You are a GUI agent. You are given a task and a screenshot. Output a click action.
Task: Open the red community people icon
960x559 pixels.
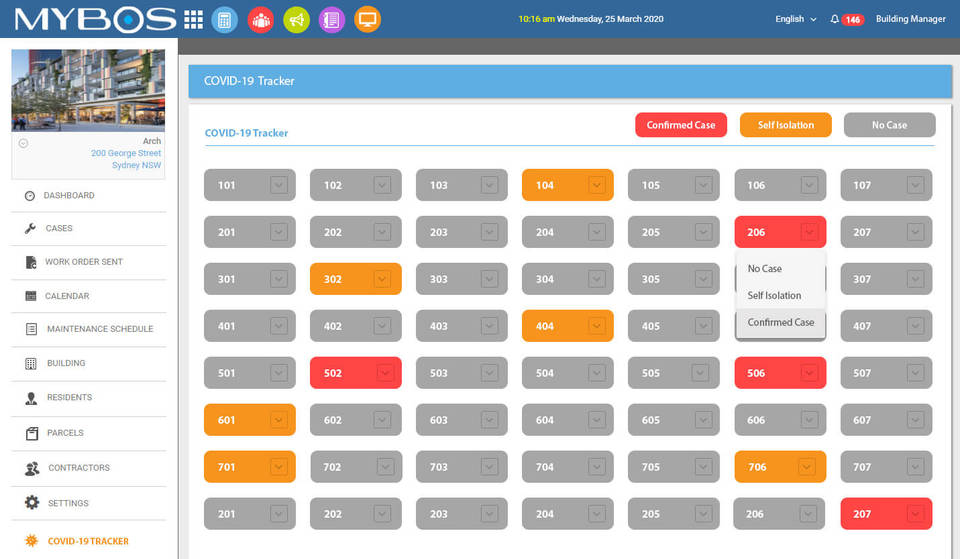point(261,20)
